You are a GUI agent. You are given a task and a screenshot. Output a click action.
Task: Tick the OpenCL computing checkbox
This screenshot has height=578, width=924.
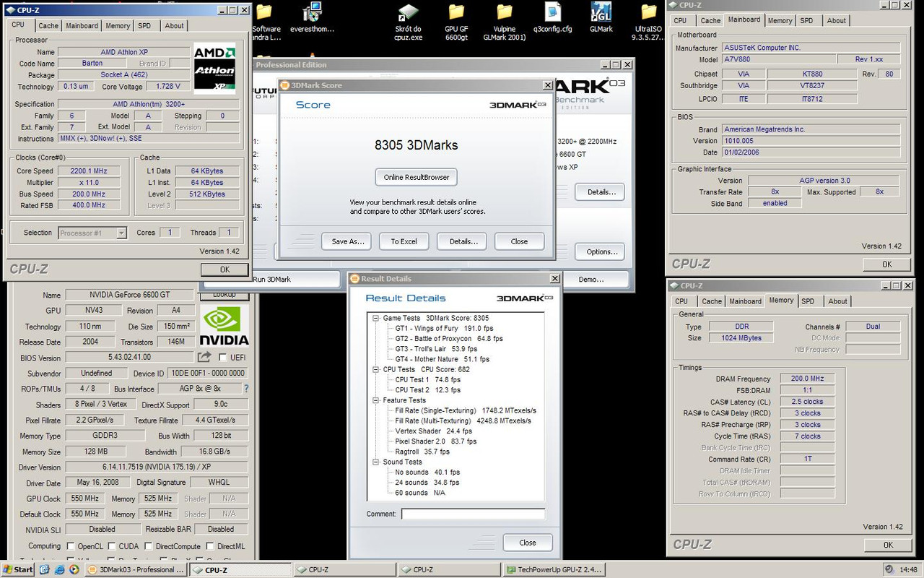tap(71, 547)
